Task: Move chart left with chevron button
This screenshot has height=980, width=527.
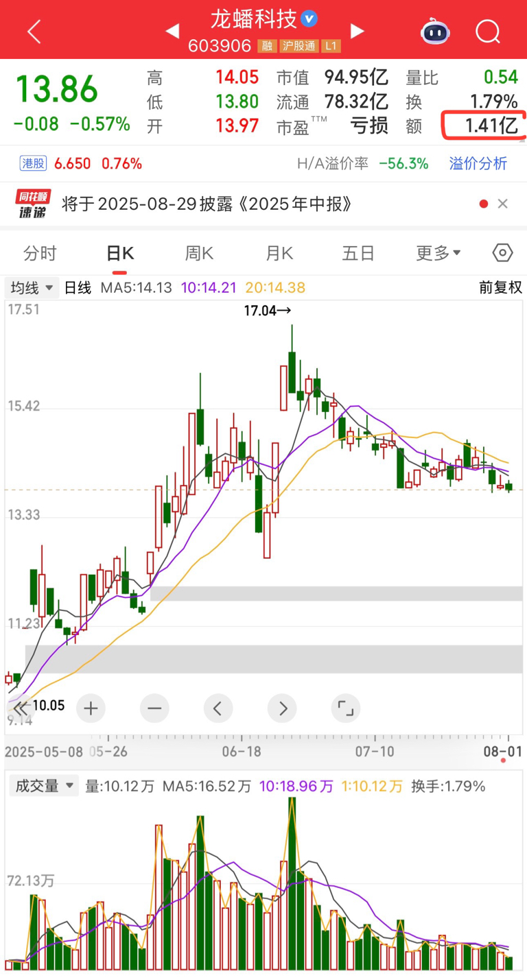Action: pos(218,708)
